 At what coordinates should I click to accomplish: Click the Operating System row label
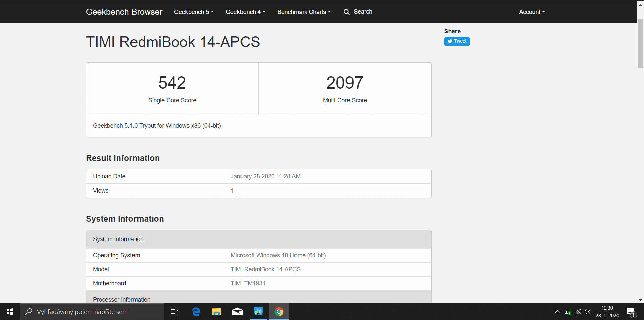(116, 255)
